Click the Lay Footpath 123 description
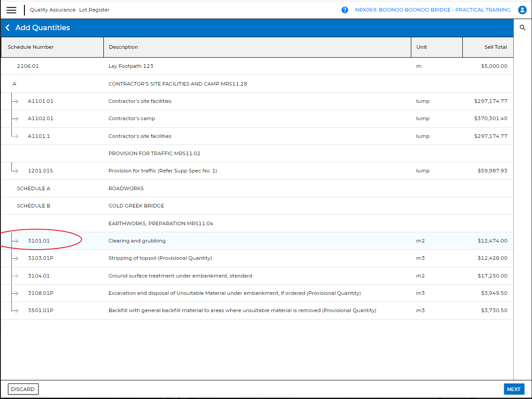Screen dimensions: 532x399 click(x=130, y=66)
